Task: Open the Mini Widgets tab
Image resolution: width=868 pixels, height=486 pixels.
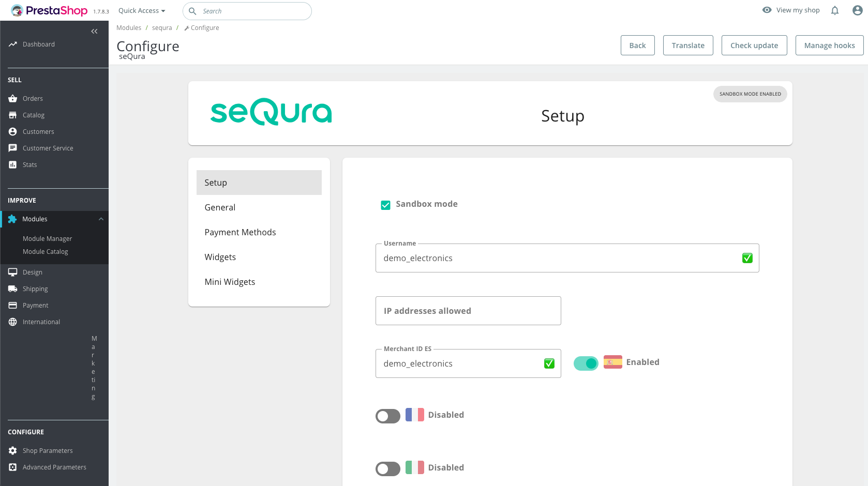Action: click(259, 282)
